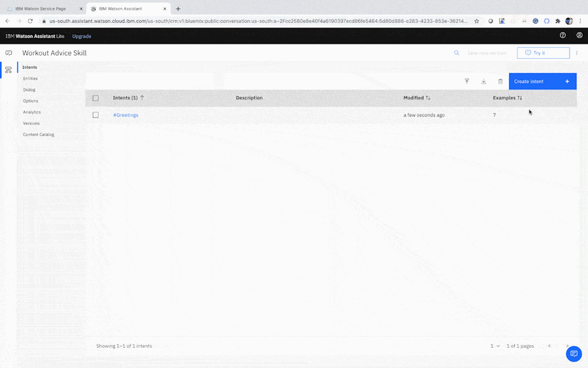Click the download intents icon
This screenshot has width=588, height=368.
click(x=483, y=81)
